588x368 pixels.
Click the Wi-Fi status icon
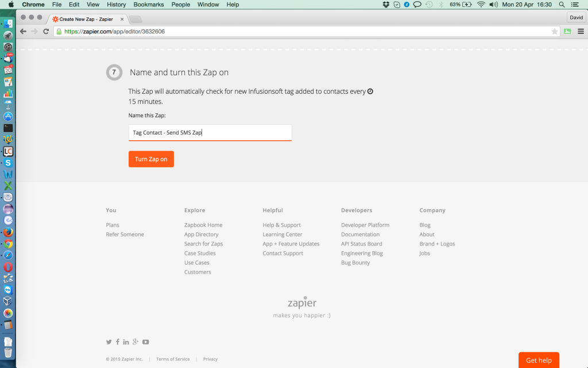point(481,5)
